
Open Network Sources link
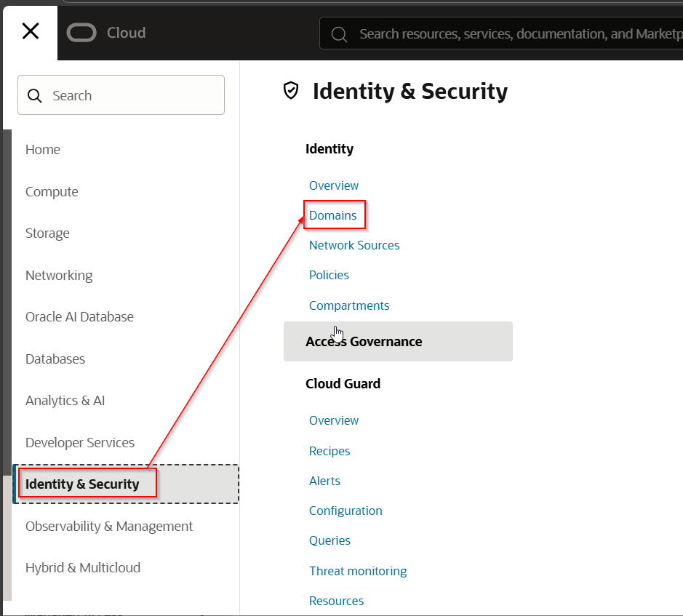click(x=354, y=246)
